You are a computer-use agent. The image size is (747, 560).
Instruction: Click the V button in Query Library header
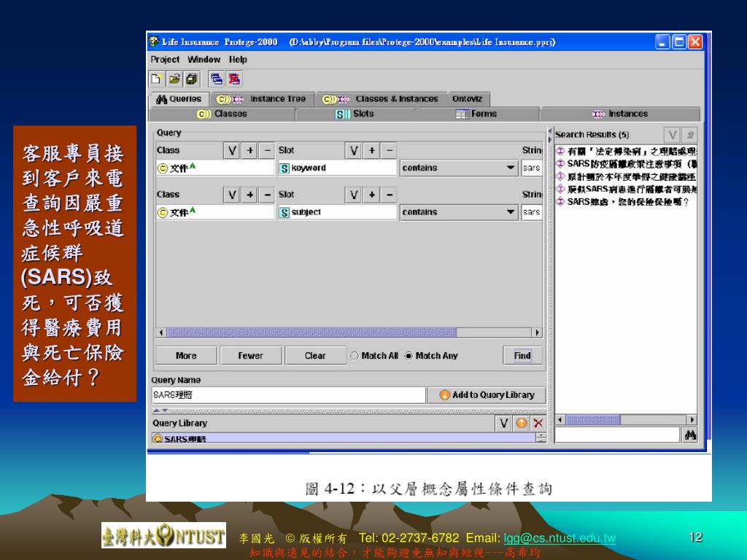pyautogui.click(x=503, y=423)
